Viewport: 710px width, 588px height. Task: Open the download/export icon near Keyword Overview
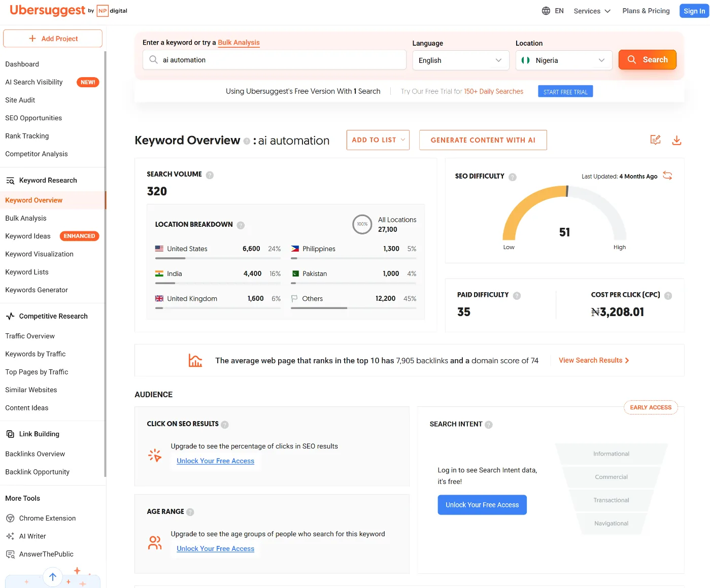click(x=677, y=140)
